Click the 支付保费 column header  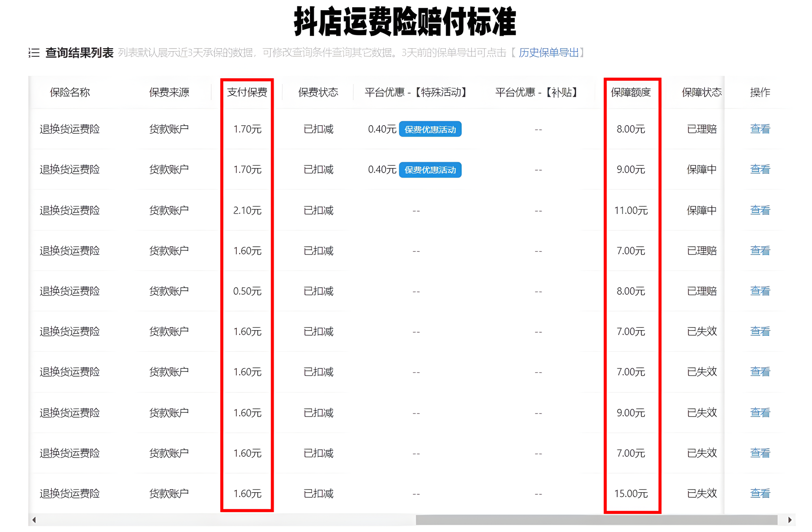pos(247,92)
